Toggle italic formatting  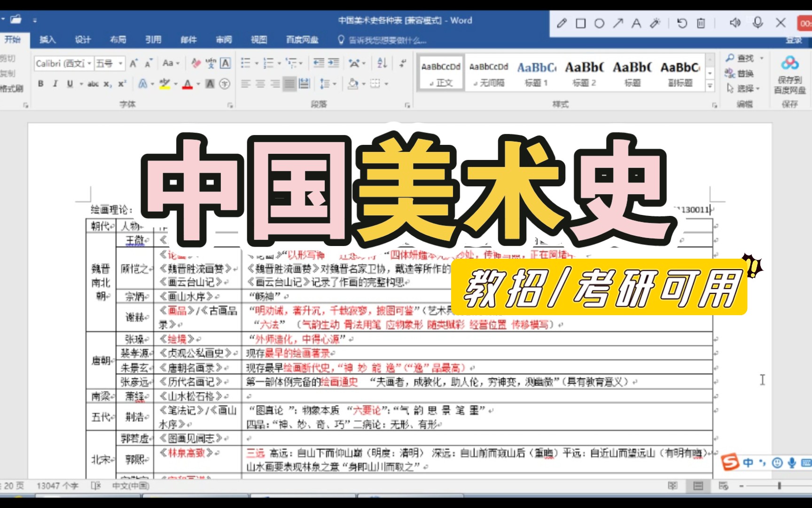pyautogui.click(x=55, y=84)
